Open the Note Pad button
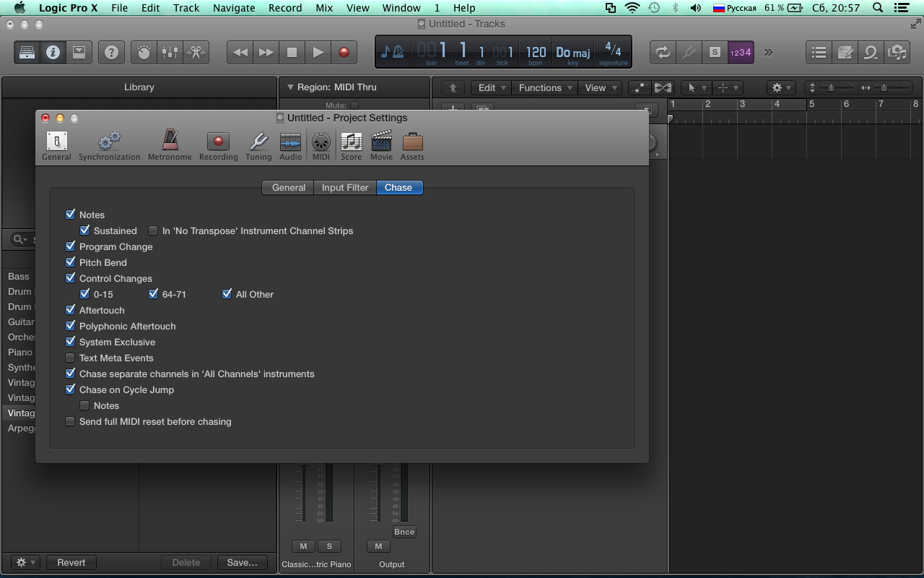Viewport: 924px width, 578px height. tap(845, 52)
